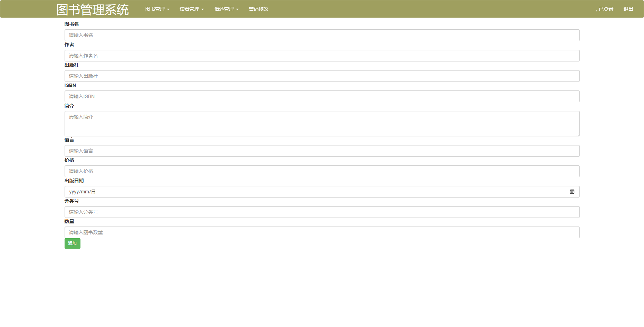Click the 图书管理系统 site title
The width and height of the screenshot is (644, 327).
[x=93, y=10]
